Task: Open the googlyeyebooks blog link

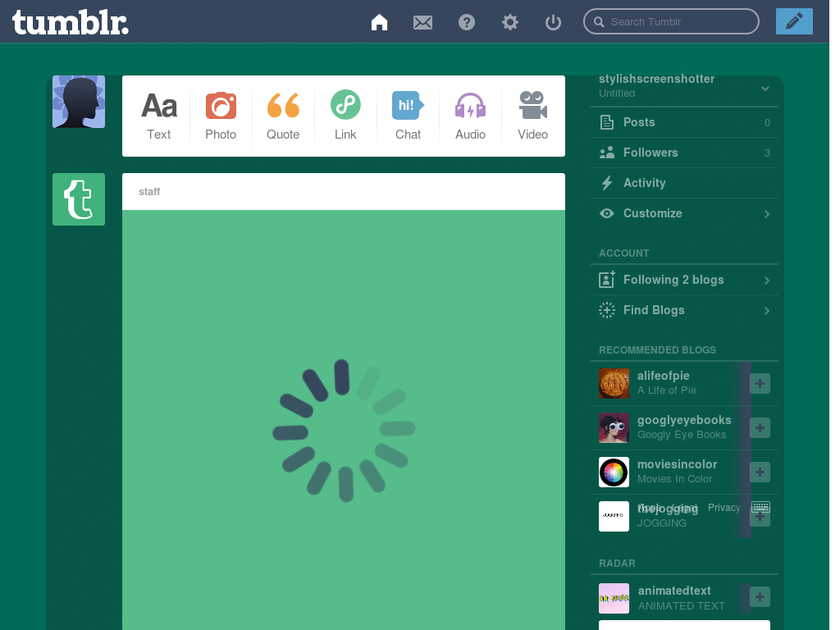Action: (684, 420)
